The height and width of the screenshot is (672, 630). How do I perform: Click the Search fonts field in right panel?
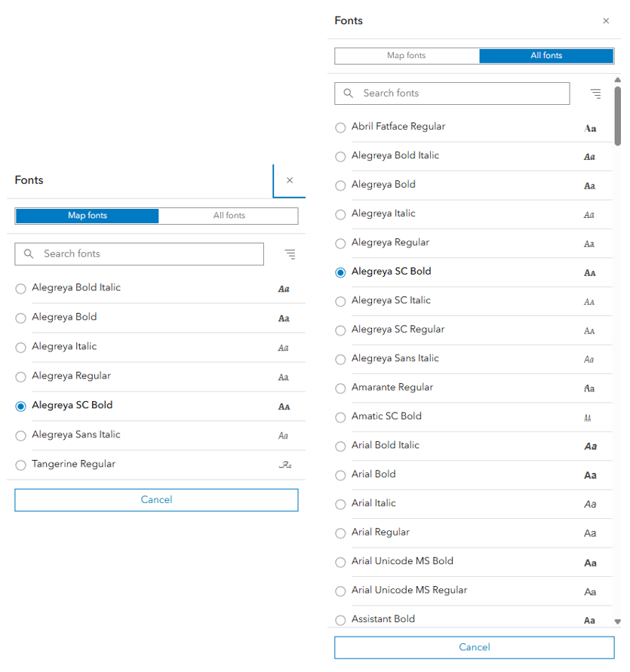click(x=460, y=94)
